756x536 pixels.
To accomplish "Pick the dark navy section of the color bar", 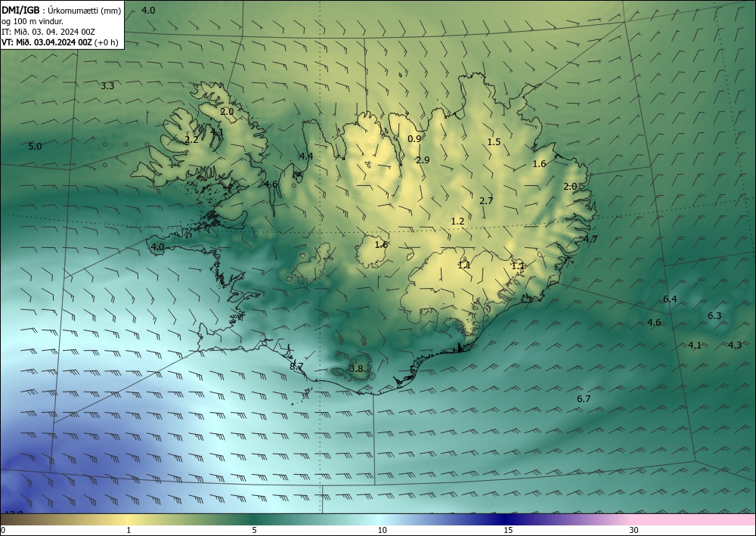I will 503,519.
